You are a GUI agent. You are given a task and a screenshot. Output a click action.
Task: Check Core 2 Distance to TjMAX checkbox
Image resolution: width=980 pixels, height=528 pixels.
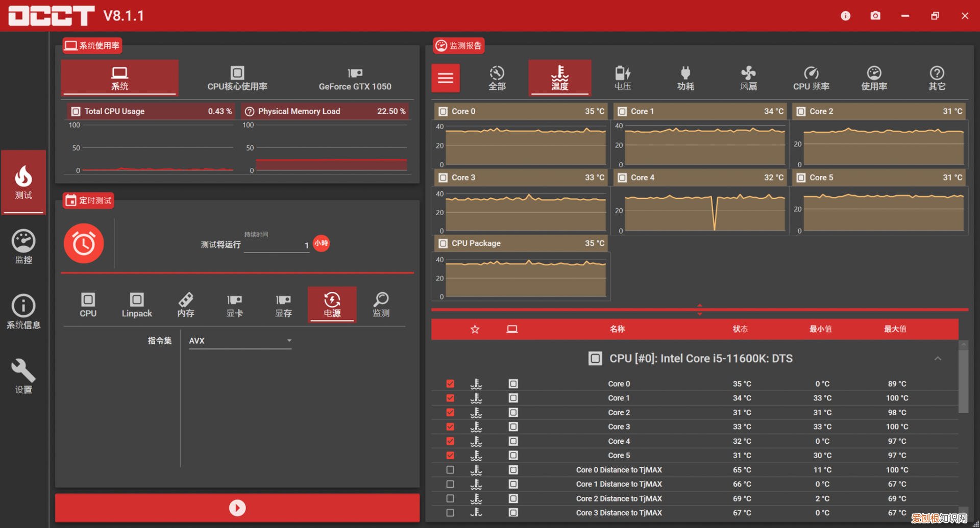pyautogui.click(x=450, y=498)
